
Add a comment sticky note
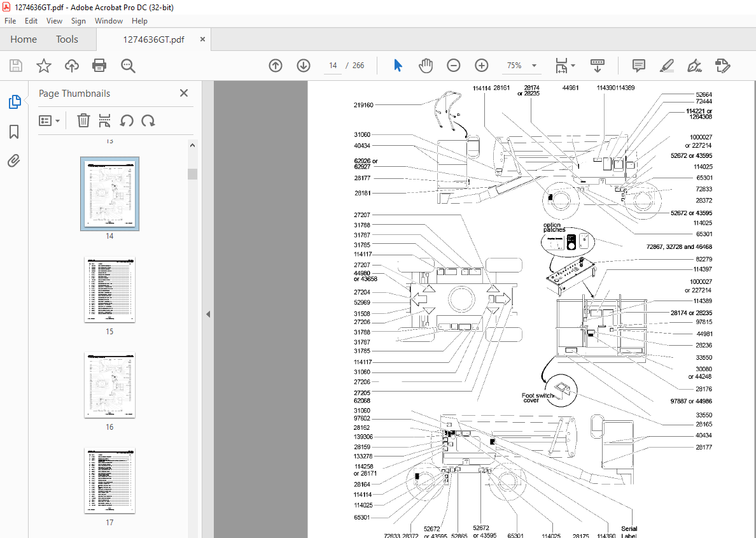pyautogui.click(x=639, y=66)
